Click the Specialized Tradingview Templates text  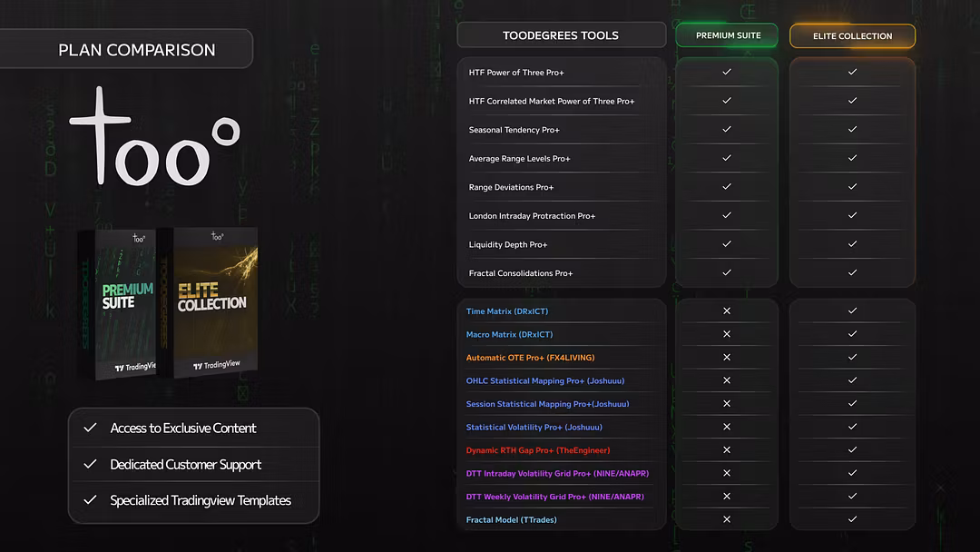[201, 500]
